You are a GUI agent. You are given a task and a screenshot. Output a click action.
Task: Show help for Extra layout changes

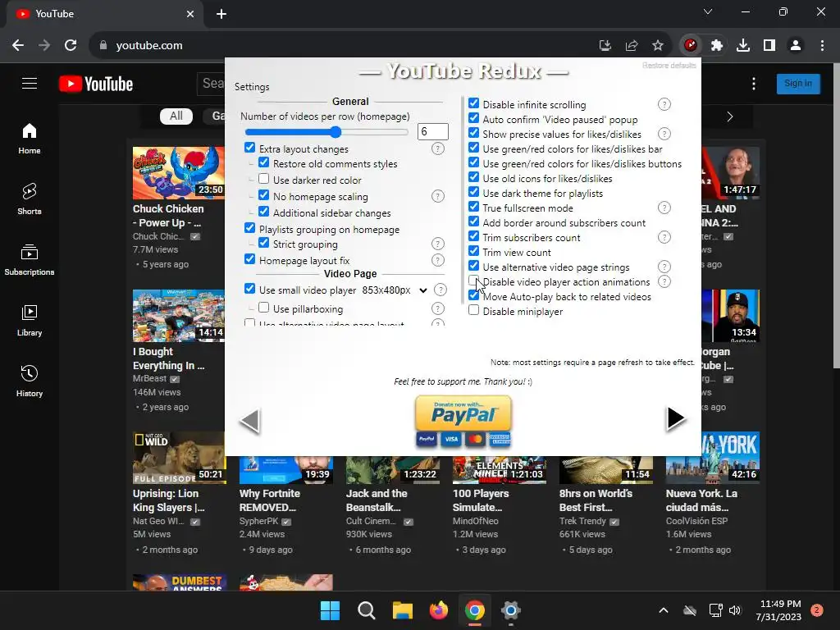point(438,149)
